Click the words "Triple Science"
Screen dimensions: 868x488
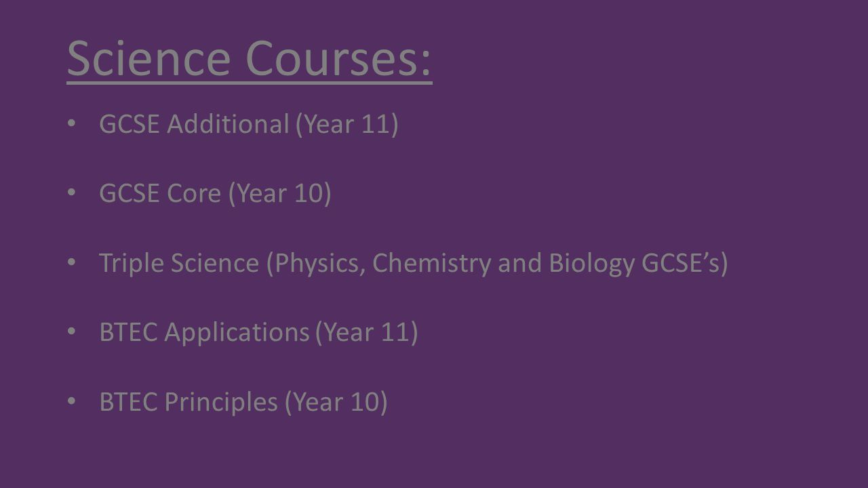pos(179,264)
